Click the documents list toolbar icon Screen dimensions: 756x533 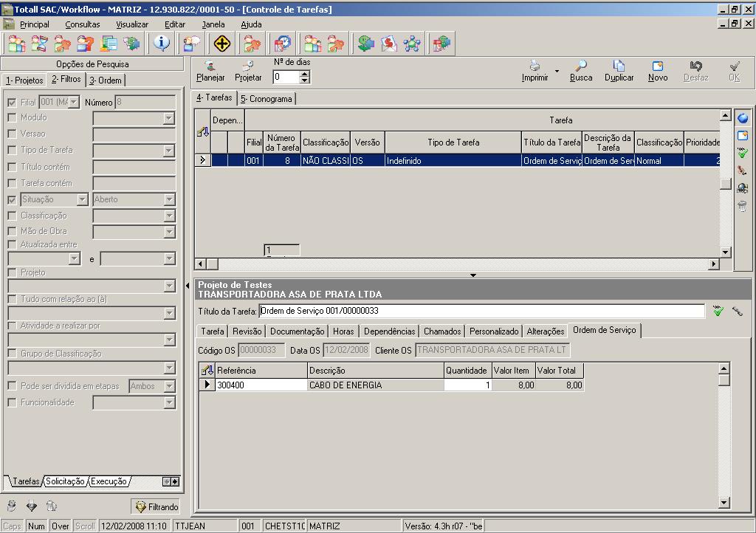click(109, 44)
